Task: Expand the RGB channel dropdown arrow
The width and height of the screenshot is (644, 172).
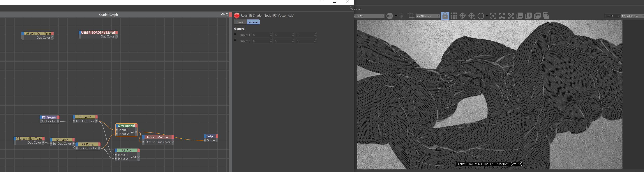Action: (x=396, y=16)
